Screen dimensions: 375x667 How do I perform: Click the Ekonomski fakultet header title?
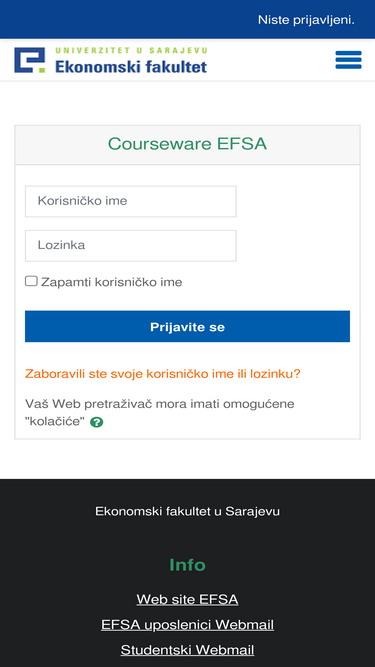tap(131, 66)
